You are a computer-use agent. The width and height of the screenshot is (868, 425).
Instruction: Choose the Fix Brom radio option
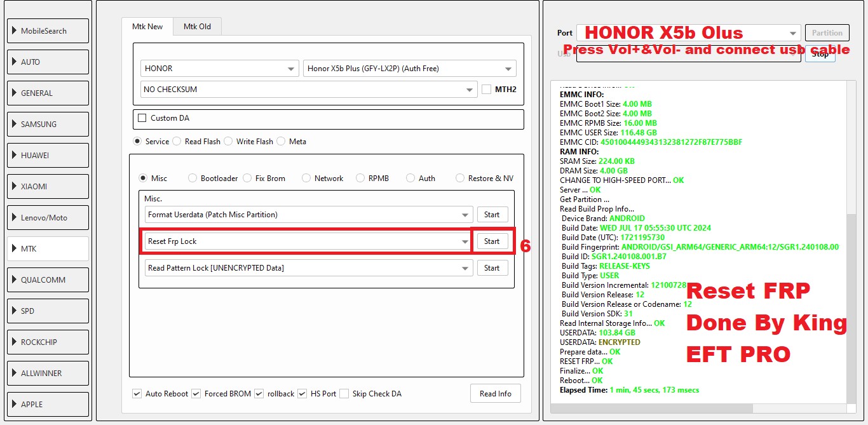[x=247, y=179]
